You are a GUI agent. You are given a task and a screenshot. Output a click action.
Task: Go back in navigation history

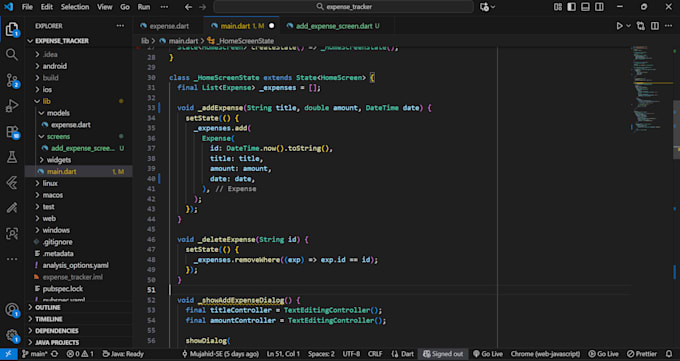pos(188,7)
